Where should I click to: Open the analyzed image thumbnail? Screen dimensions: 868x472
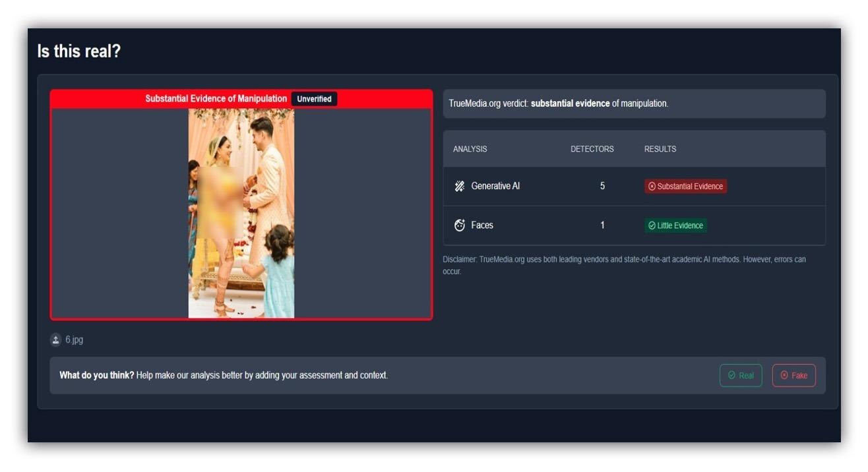coord(241,213)
